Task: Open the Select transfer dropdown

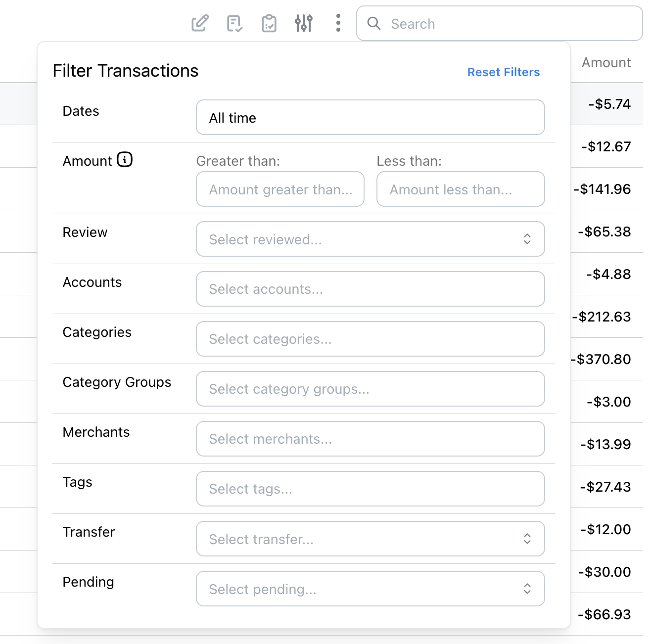Action: (370, 539)
